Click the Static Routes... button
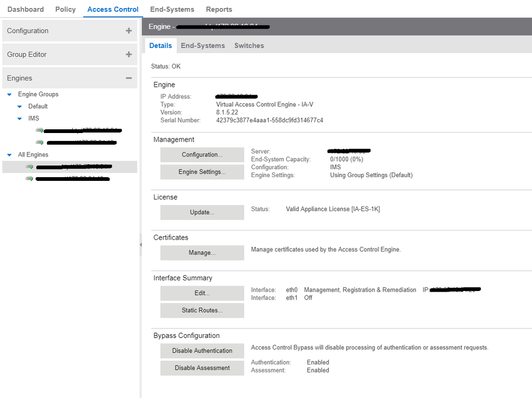532x398 pixels. (x=202, y=310)
